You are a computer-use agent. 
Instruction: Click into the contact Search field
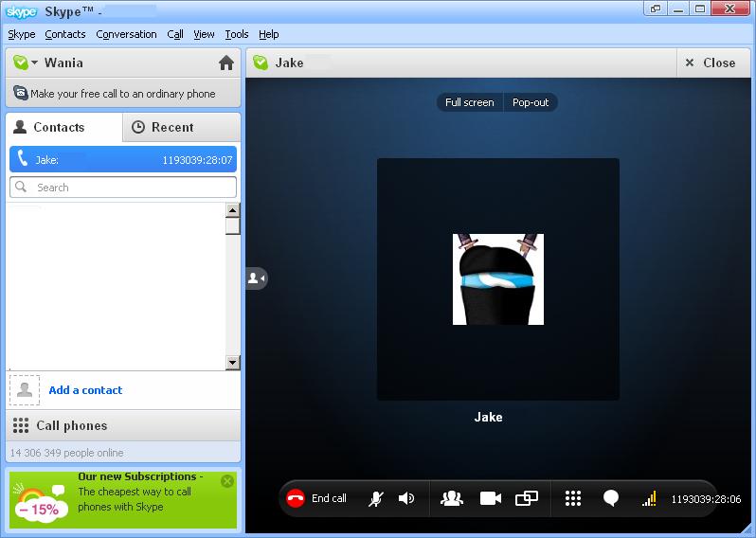pos(123,187)
